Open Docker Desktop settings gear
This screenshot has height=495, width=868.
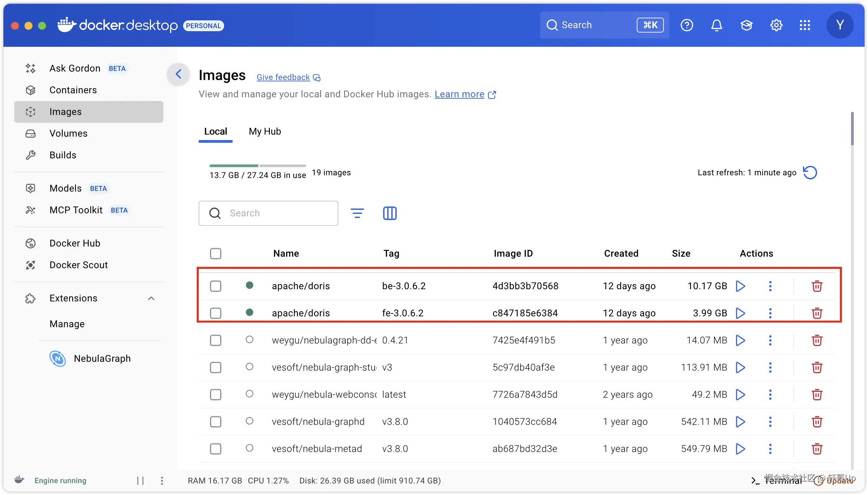[x=776, y=25]
